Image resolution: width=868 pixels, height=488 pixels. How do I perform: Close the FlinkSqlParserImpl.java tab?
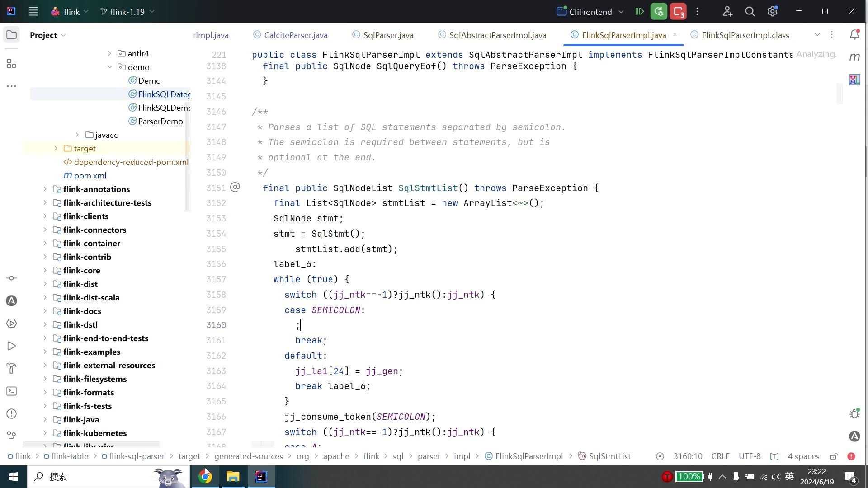[x=675, y=34]
